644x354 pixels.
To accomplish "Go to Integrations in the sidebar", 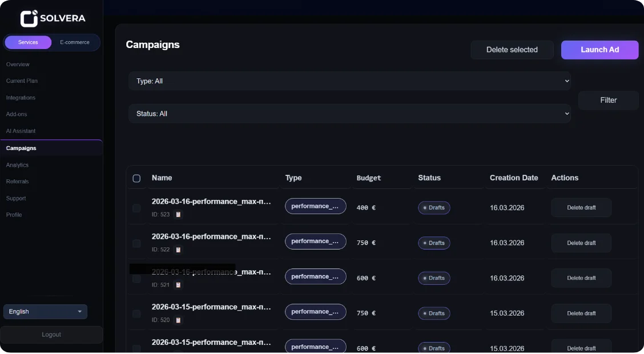I will tap(21, 98).
